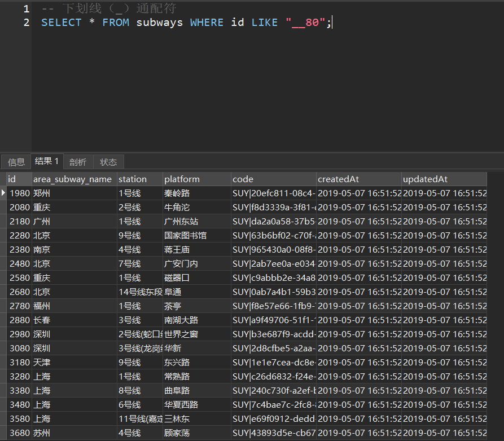Click the updatedAt column header
The image size is (504, 441).
444,179
